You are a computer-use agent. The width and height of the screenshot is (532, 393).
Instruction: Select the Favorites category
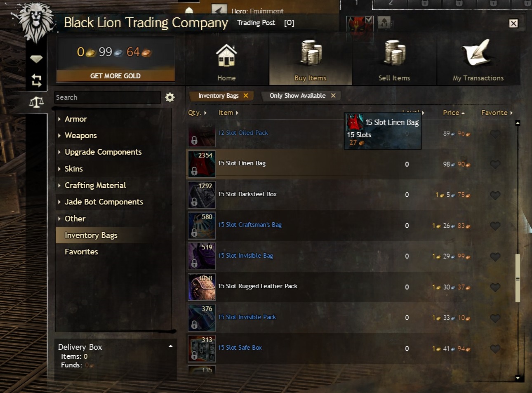coord(81,252)
